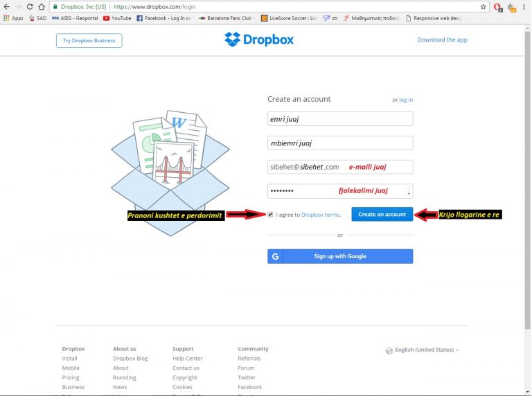Open the Copyright footer link
The image size is (532, 396).
click(x=184, y=377)
